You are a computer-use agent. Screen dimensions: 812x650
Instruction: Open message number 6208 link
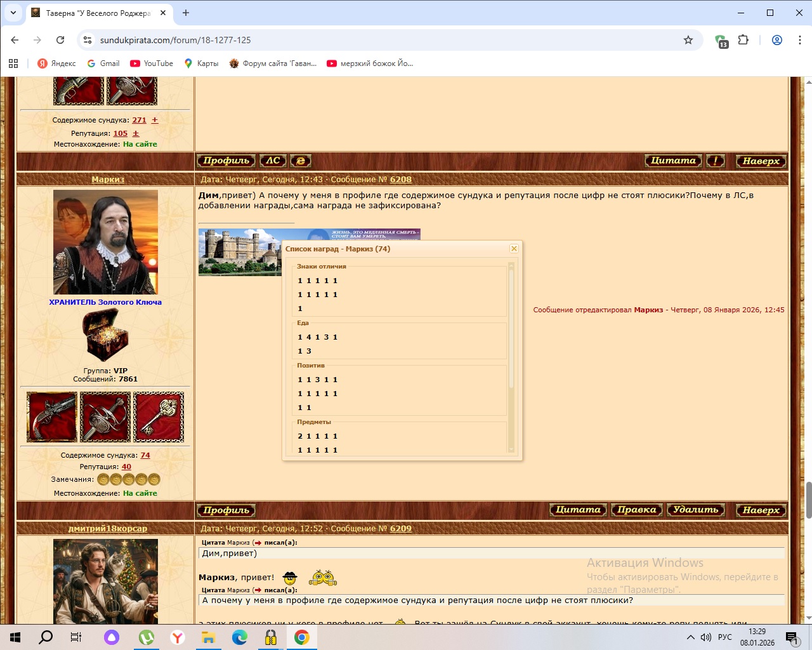400,180
